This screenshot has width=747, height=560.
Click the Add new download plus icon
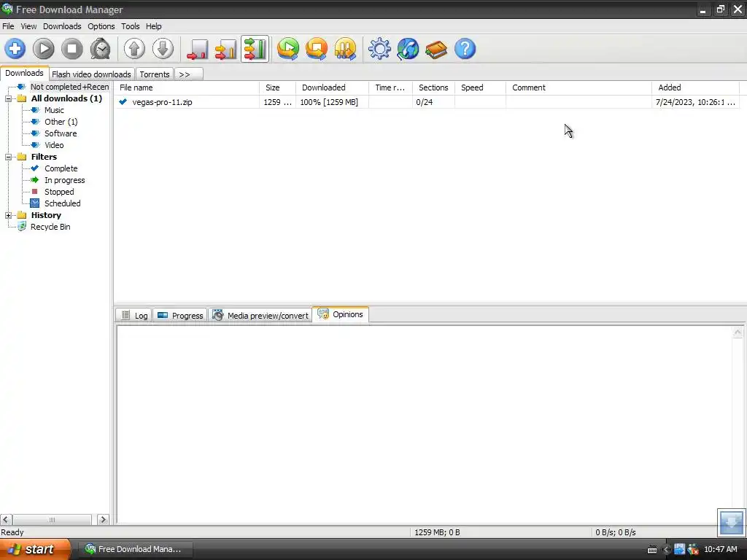tap(15, 49)
